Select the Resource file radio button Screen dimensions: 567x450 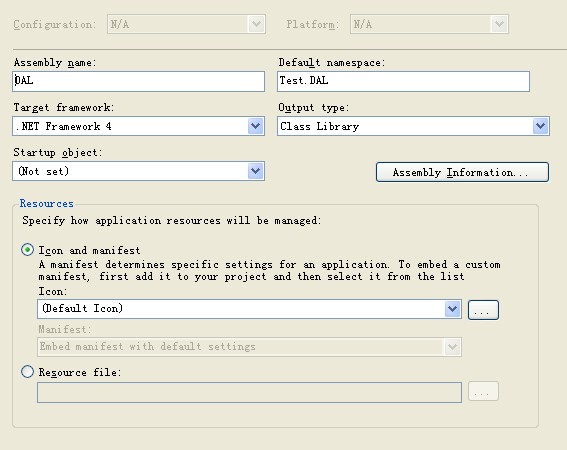(x=27, y=372)
